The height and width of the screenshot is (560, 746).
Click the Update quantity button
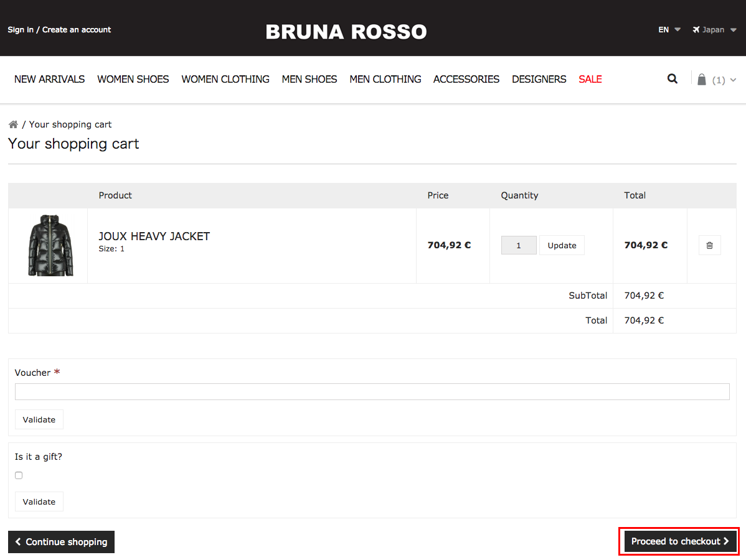click(562, 245)
